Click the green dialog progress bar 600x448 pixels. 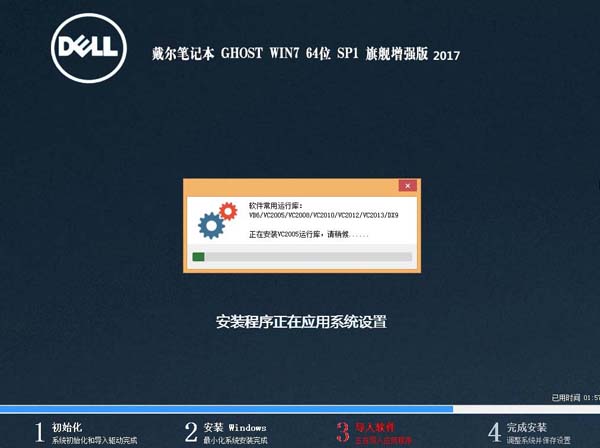tap(302, 257)
